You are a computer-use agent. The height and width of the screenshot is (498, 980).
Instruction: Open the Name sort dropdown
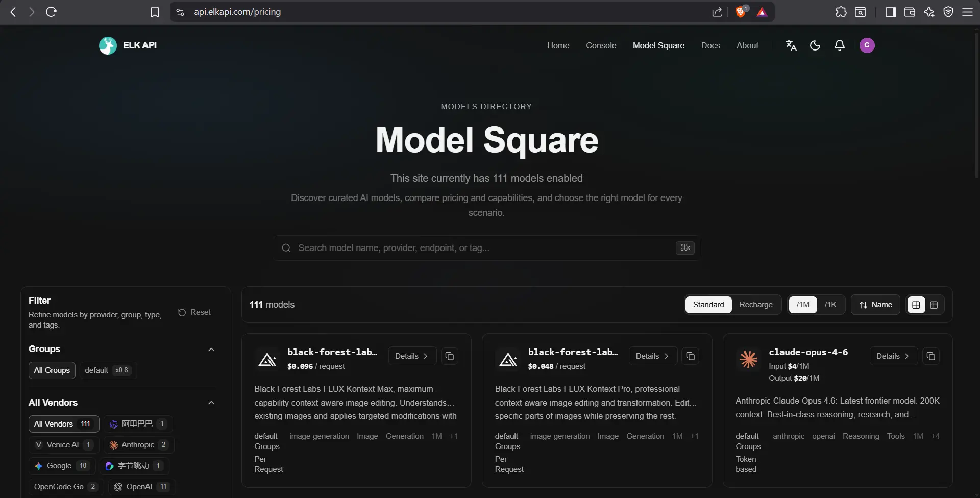[875, 305]
